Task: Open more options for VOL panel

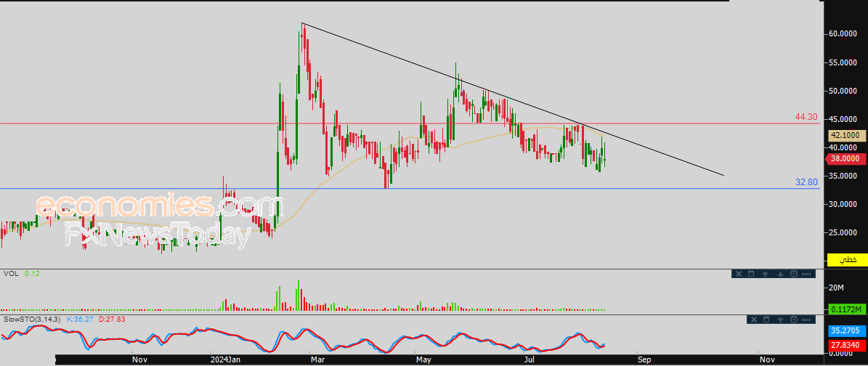Action: tap(807, 274)
